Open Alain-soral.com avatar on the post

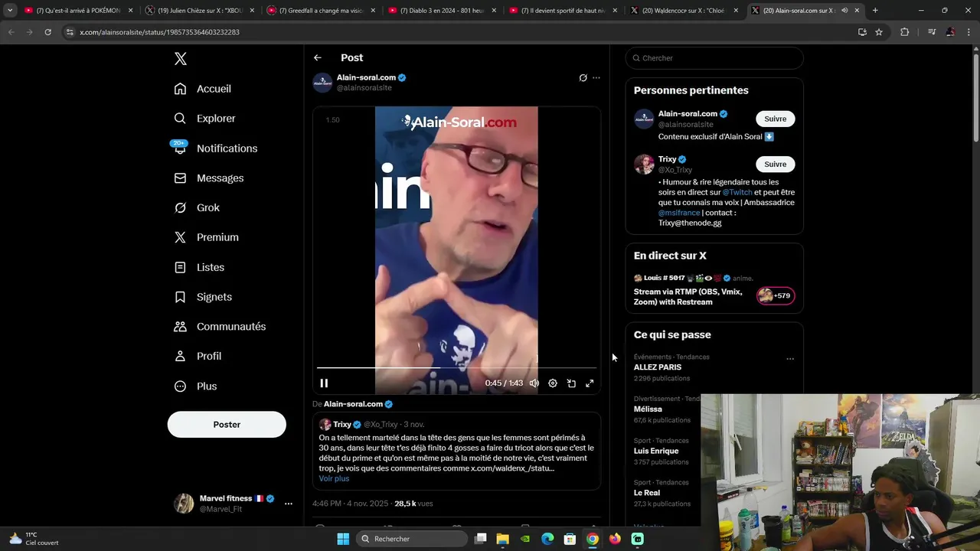coord(322,83)
